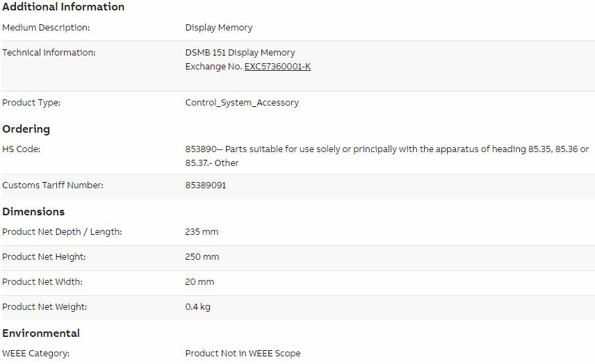
Task: Click the Ordering section heading
Action: (26, 129)
